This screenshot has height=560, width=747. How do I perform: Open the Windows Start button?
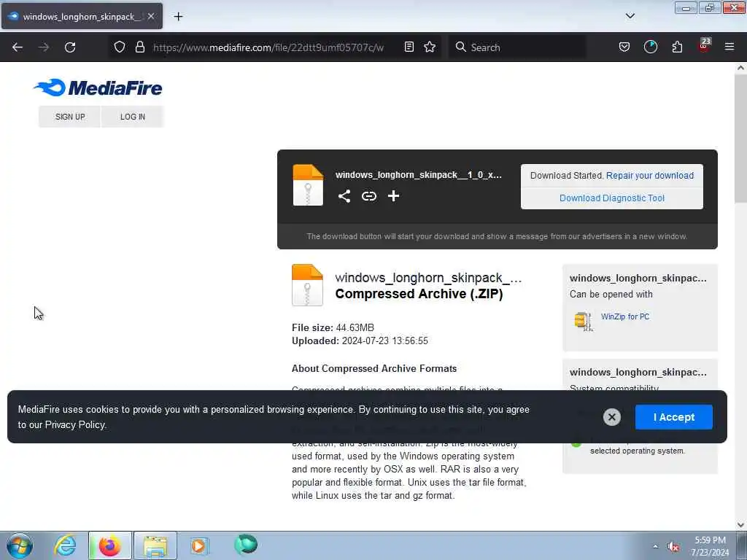click(x=20, y=545)
